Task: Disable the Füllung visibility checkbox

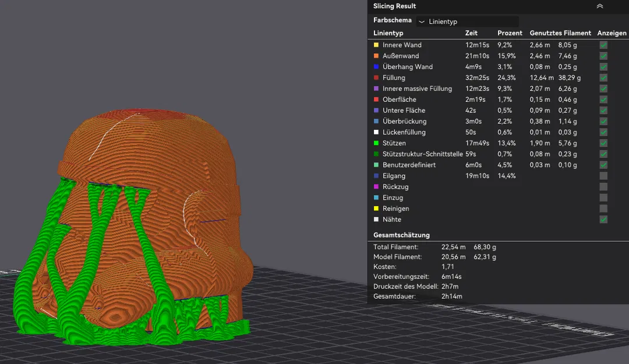Action: coord(603,77)
